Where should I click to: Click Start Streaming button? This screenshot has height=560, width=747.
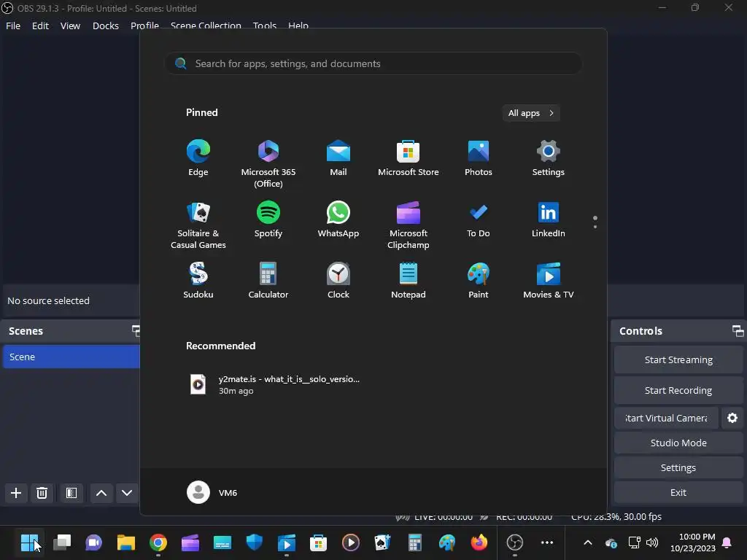678,360
